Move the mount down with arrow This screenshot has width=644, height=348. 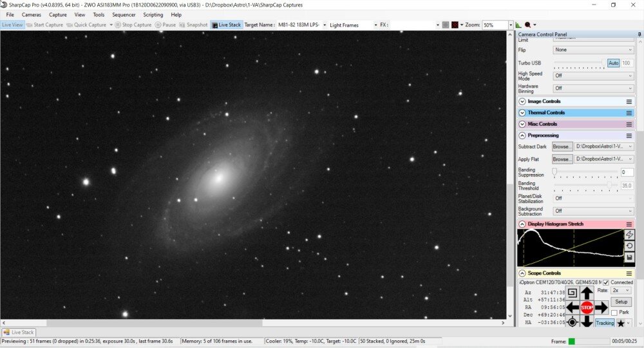click(587, 322)
